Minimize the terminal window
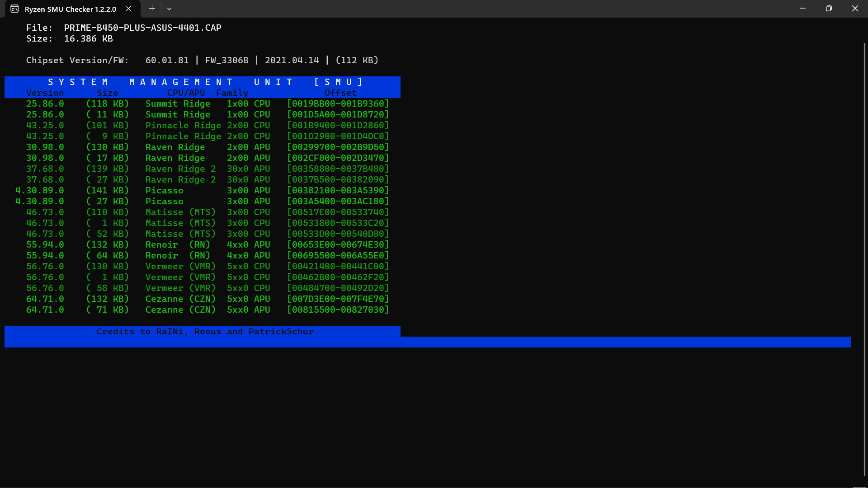Screen dimensions: 868x488 [802, 9]
